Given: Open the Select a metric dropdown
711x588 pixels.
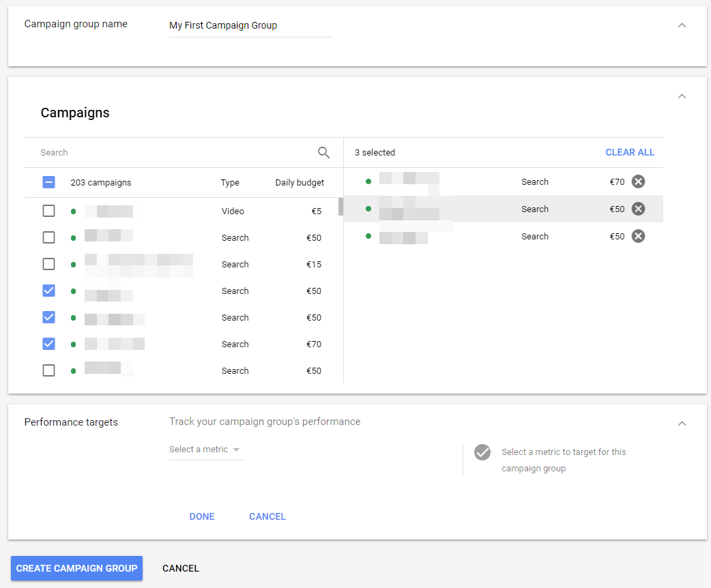Looking at the screenshot, I should 202,449.
